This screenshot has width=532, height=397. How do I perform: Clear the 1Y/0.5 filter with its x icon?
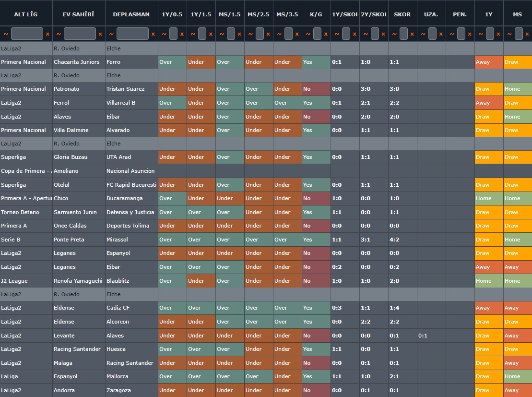coord(182,34)
